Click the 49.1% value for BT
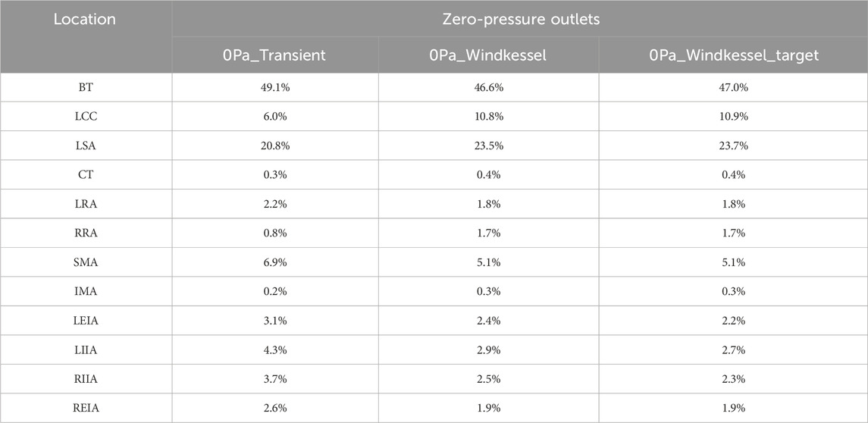This screenshot has height=423, width=868. pos(274,88)
